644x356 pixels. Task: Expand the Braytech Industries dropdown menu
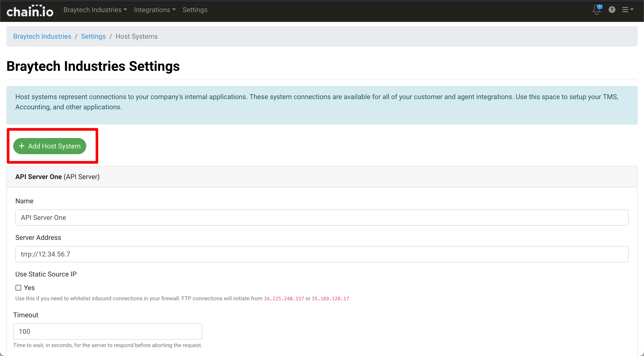(95, 10)
